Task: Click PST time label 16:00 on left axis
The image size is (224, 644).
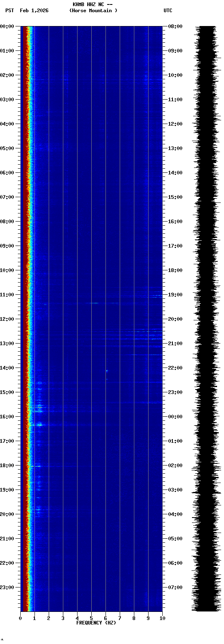Action: (x=7, y=417)
